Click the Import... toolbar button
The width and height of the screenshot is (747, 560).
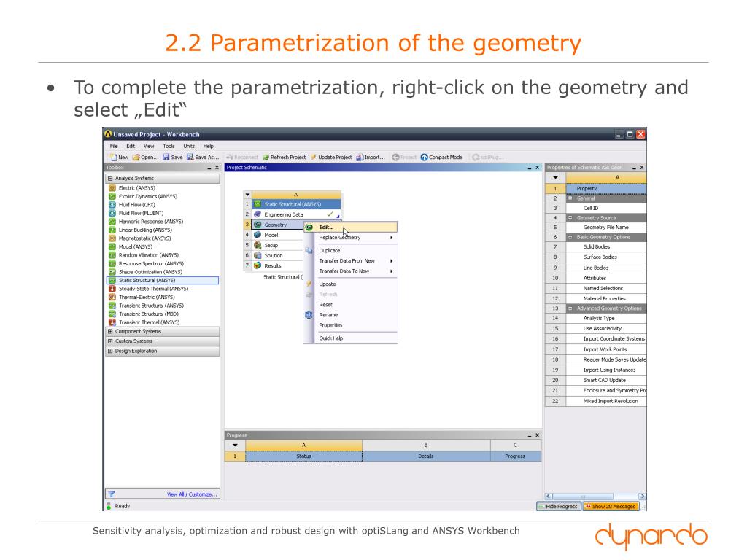click(371, 157)
